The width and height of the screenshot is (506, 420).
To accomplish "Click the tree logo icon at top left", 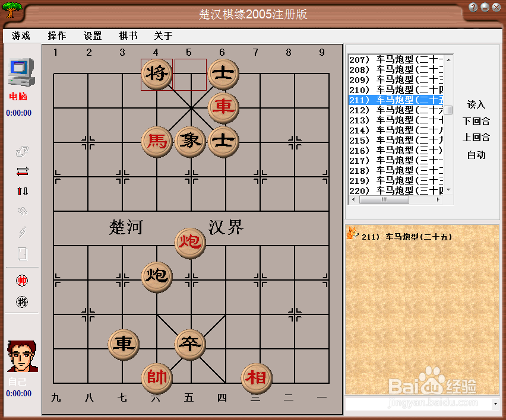I will point(11,11).
